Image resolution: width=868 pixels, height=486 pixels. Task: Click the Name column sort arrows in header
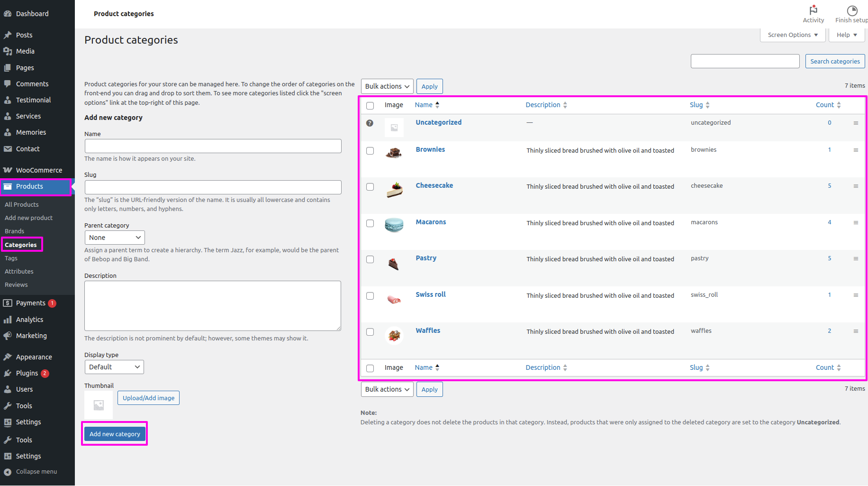[437, 105]
